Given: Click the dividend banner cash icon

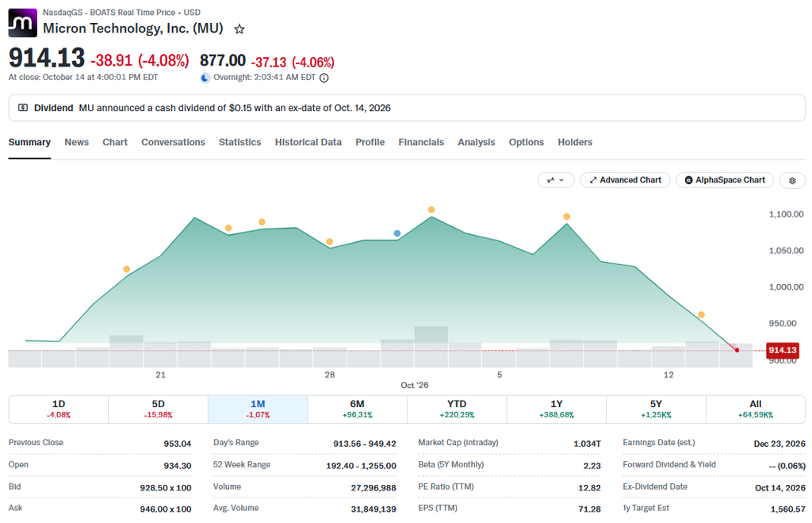Looking at the screenshot, I should point(23,108).
